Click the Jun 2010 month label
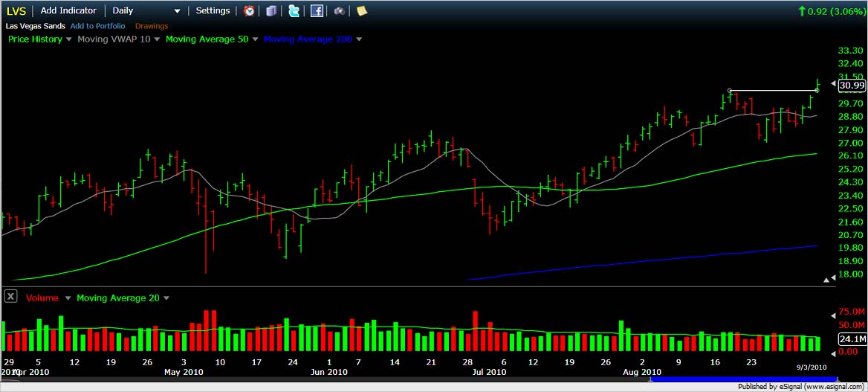This screenshot has height=392, width=868. tap(329, 372)
